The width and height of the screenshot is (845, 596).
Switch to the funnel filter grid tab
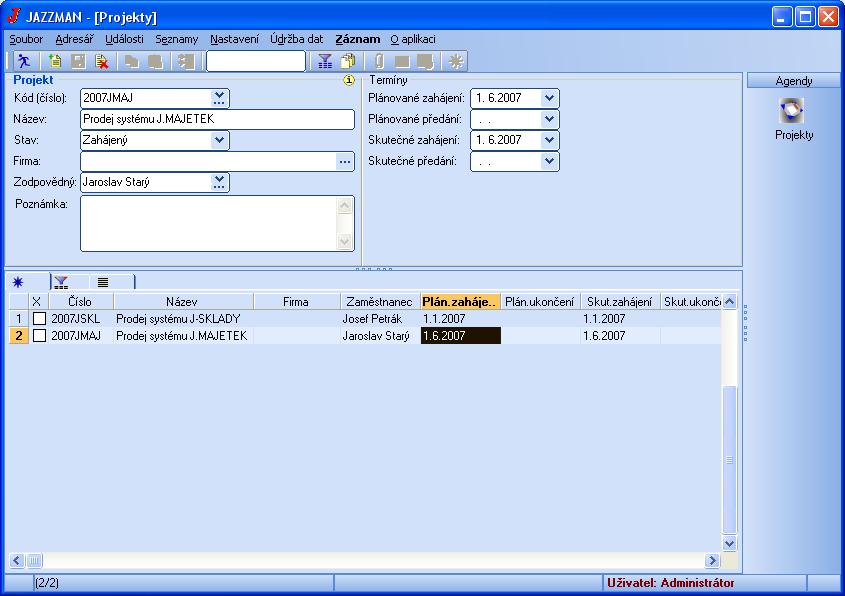(61, 282)
